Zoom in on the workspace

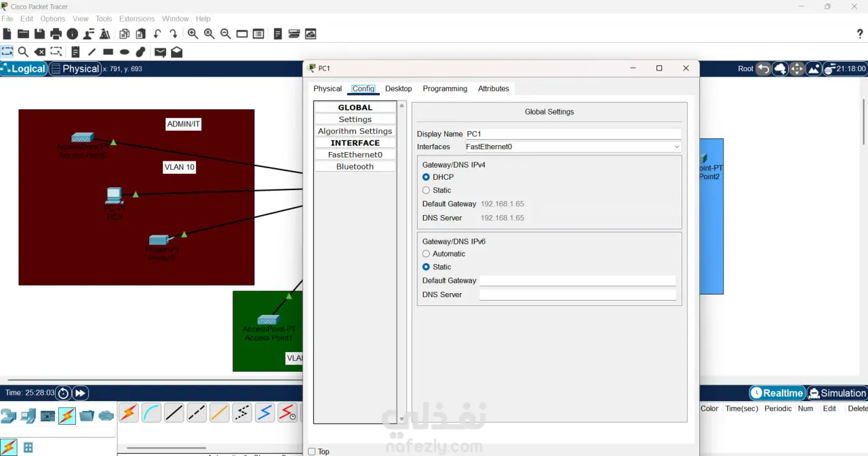click(x=193, y=34)
